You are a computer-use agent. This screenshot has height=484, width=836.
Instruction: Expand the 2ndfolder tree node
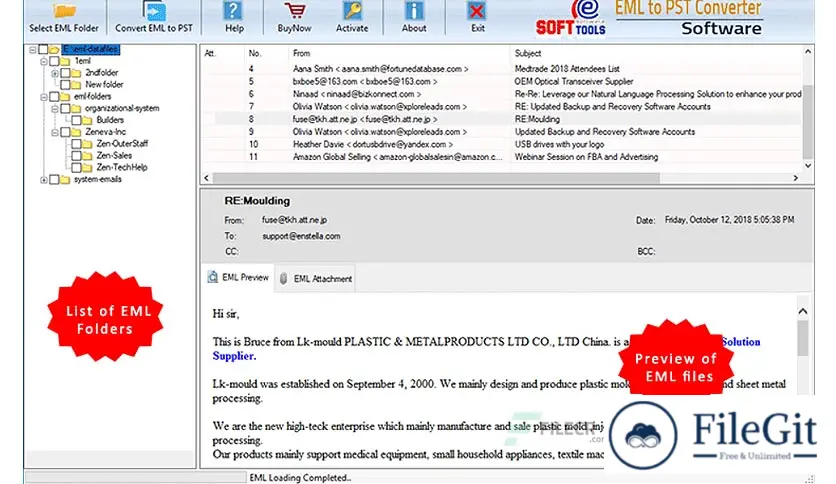(54, 73)
